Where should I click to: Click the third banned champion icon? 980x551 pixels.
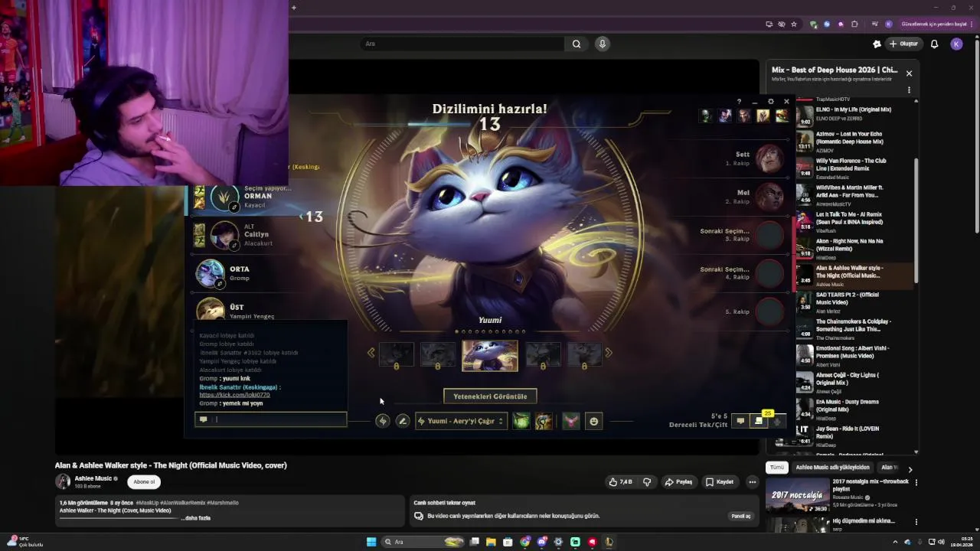click(744, 116)
